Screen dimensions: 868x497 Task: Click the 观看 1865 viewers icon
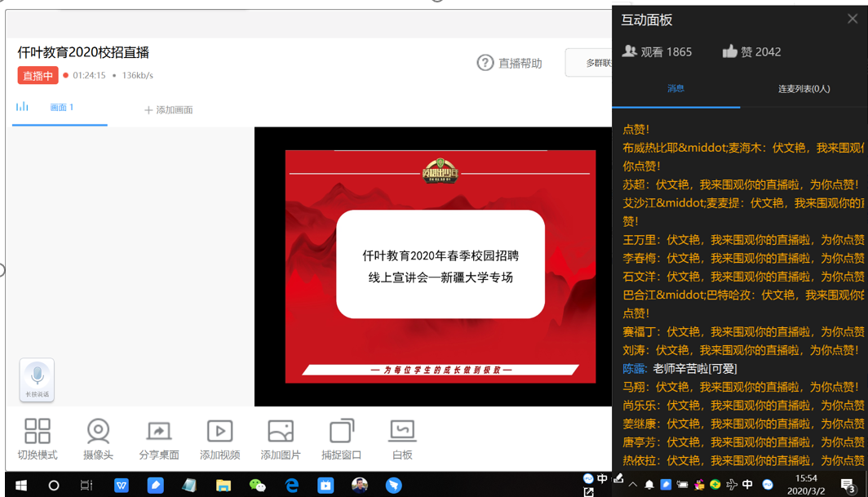[x=630, y=51]
